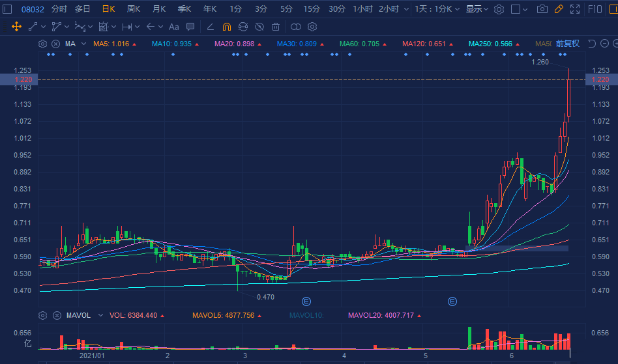Enter fullscreen chart mode
This screenshot has width=618, height=364.
click(x=575, y=8)
